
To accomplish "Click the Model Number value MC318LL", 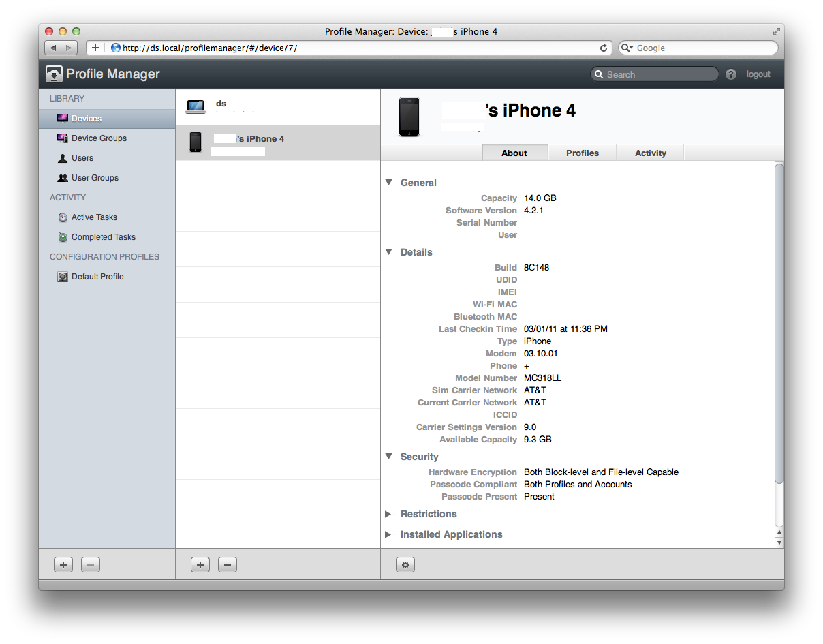I will [542, 378].
